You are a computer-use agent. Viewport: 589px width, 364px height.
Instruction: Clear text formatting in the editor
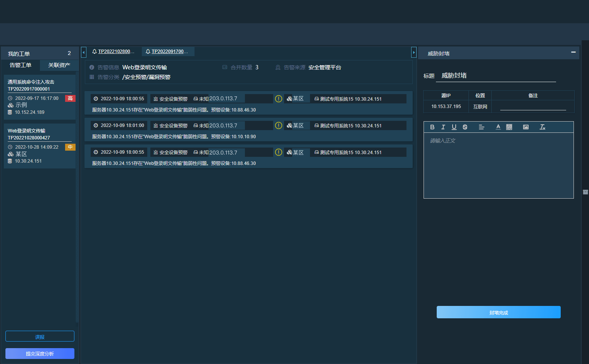542,127
